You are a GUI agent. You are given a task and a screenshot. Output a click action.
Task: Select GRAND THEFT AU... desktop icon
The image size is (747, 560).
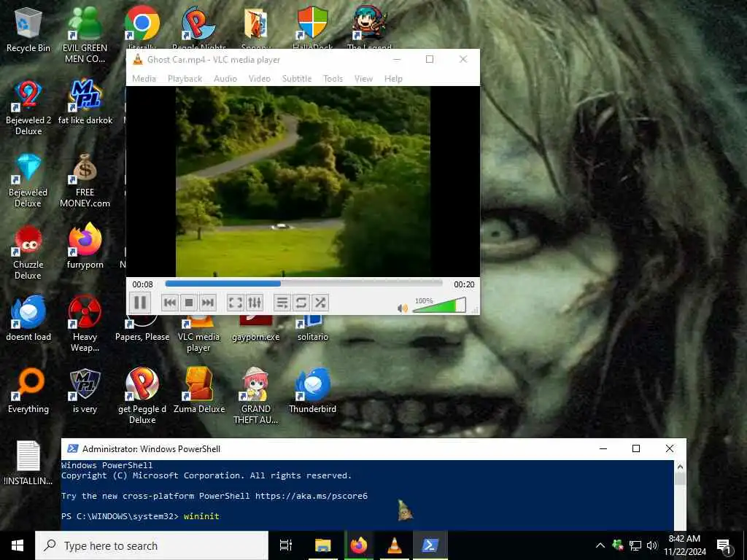[x=256, y=396]
